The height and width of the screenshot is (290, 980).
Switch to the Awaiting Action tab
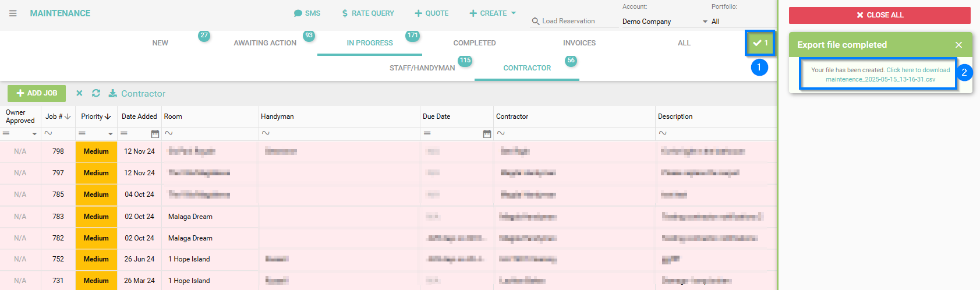point(265,43)
